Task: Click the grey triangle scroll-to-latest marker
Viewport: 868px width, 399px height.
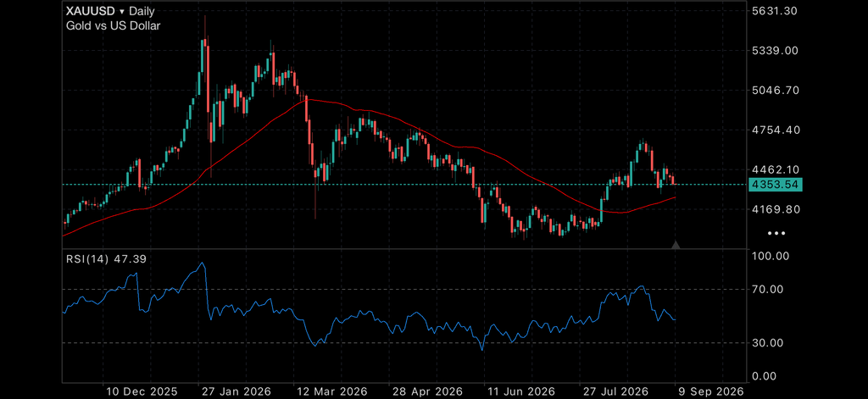Action: coord(676,245)
